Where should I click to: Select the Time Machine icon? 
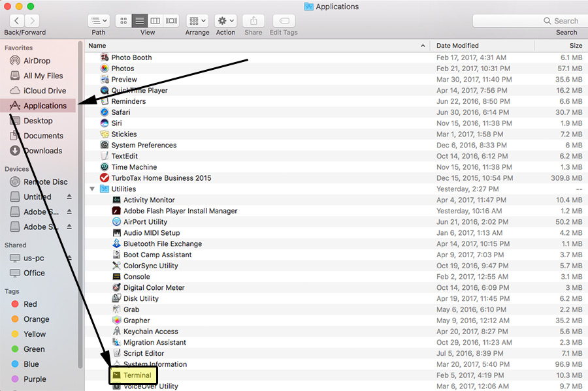[105, 167]
